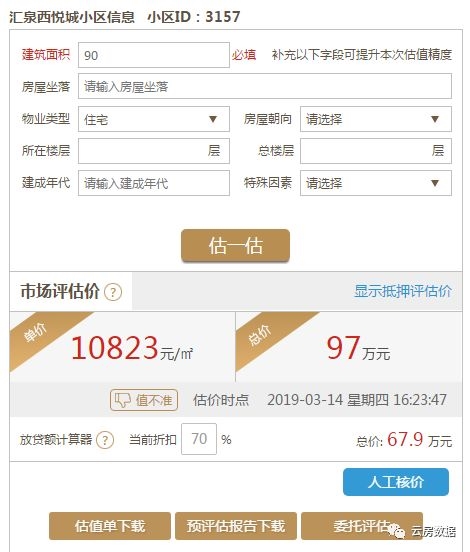This screenshot has width=470, height=552.
Task: Click the 所在楼层 input field
Action: [x=154, y=151]
